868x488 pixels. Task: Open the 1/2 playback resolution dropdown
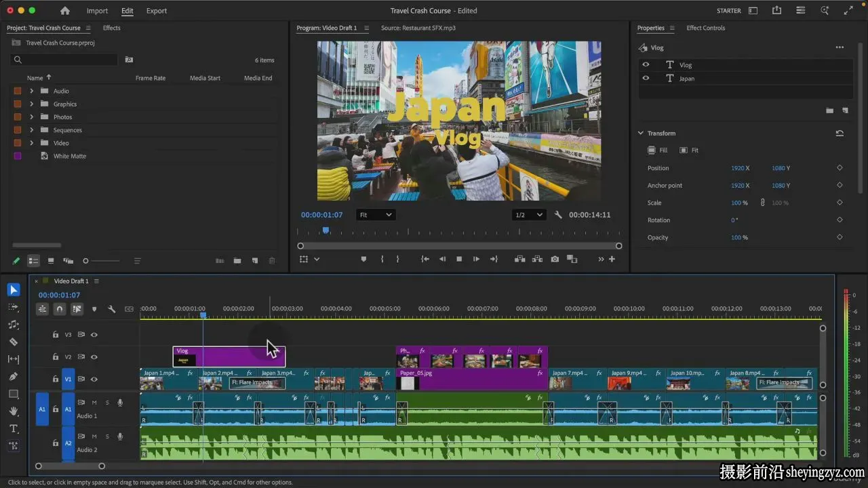coord(529,215)
